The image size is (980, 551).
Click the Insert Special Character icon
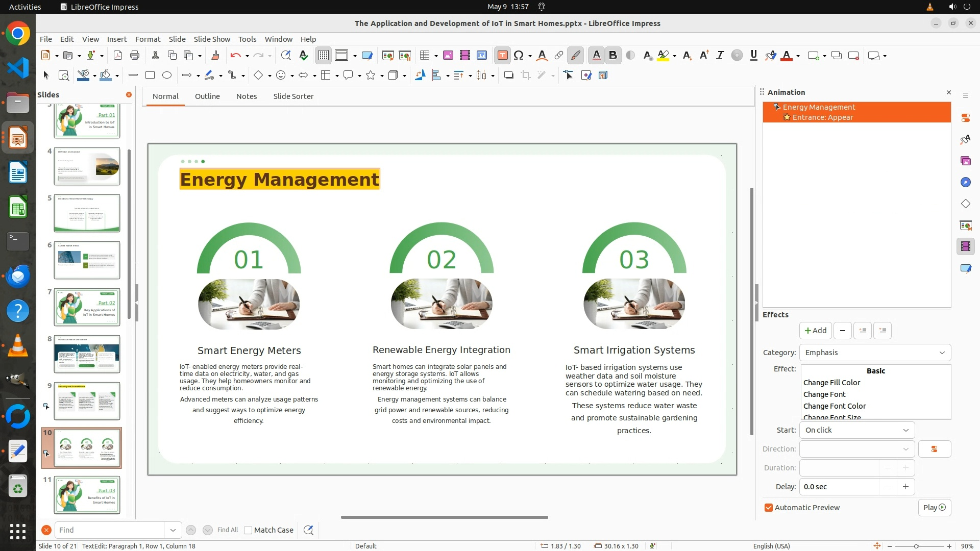click(519, 56)
